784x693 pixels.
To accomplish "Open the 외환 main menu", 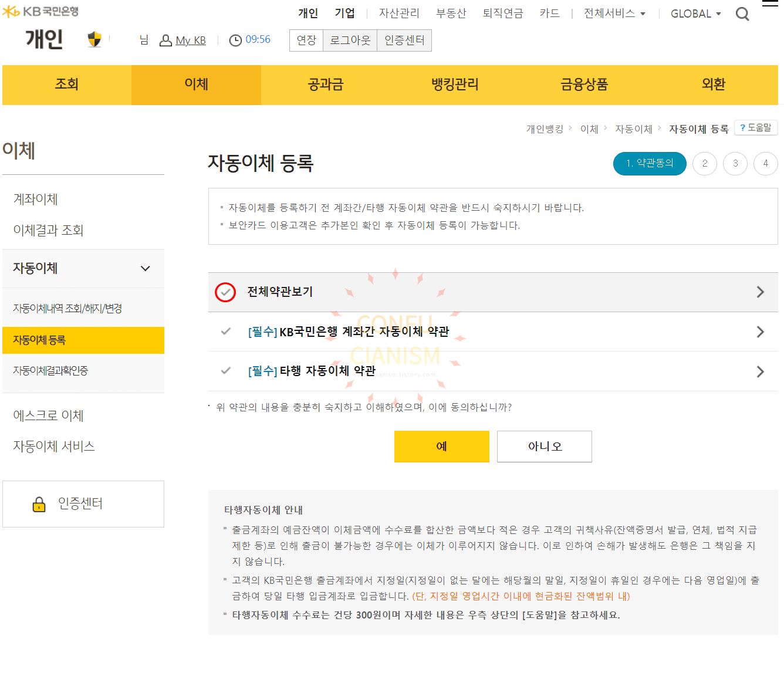I will (x=714, y=84).
